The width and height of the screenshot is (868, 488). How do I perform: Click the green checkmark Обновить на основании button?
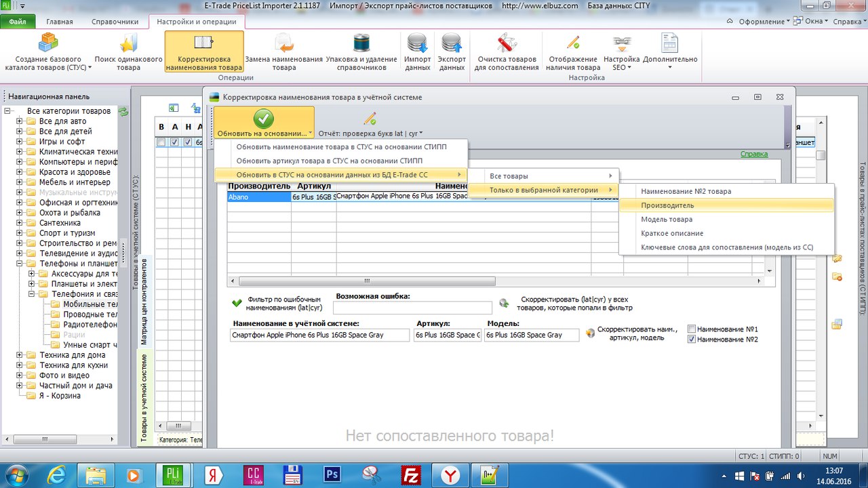264,123
